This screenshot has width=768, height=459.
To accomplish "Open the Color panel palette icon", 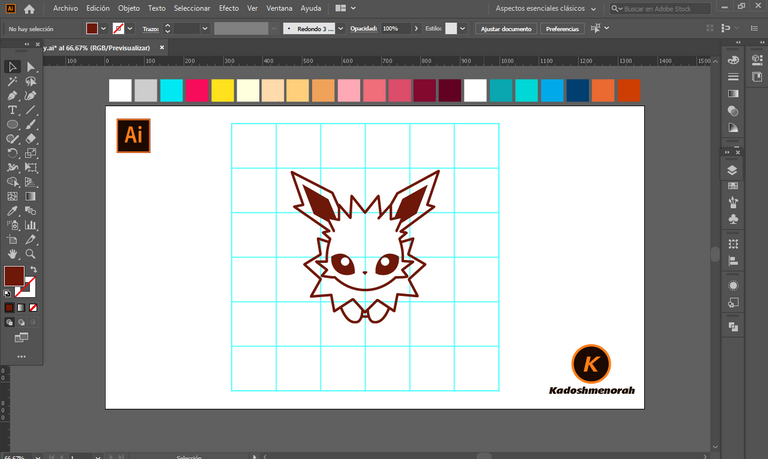I will coord(733,60).
